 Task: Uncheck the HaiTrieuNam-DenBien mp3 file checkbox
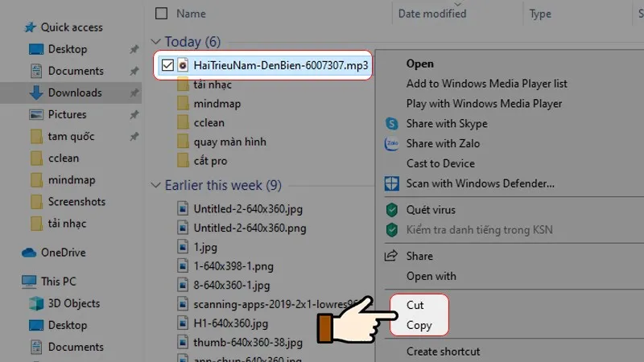pos(167,65)
